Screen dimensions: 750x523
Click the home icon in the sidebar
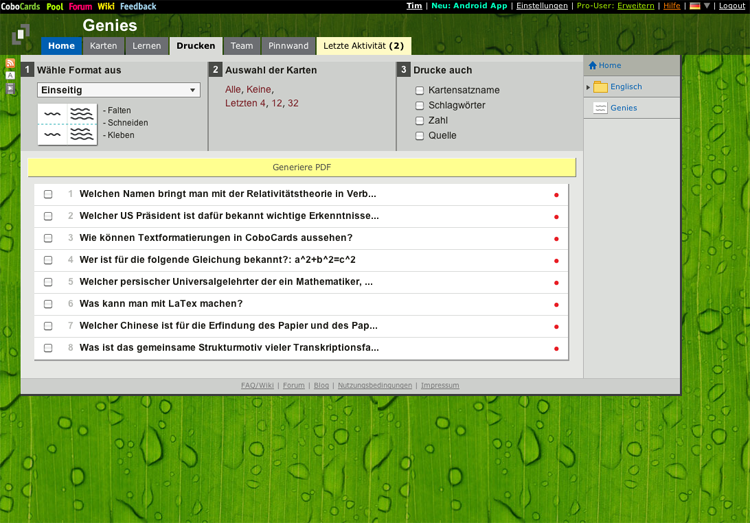[x=593, y=66]
